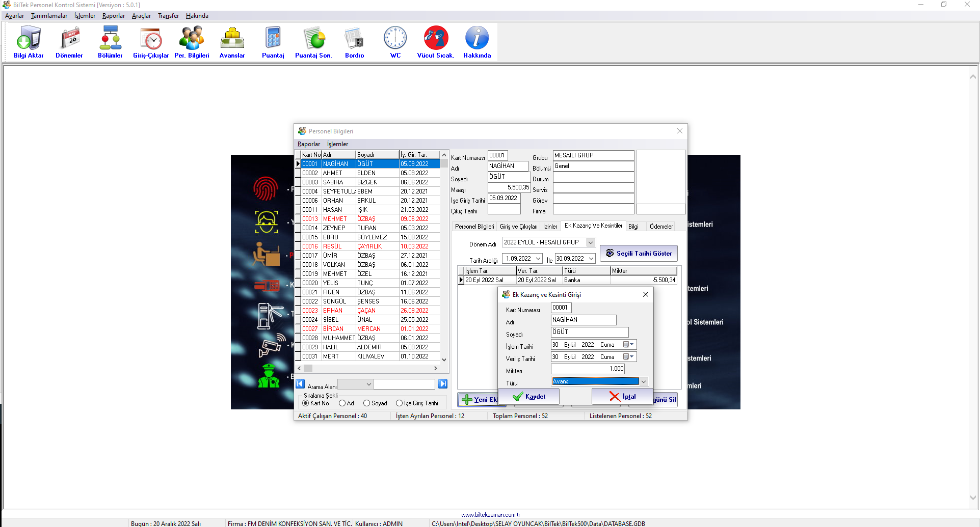Viewport: 980px width, 527px height.
Task: Expand the Türü Avans dropdown
Action: (x=644, y=381)
